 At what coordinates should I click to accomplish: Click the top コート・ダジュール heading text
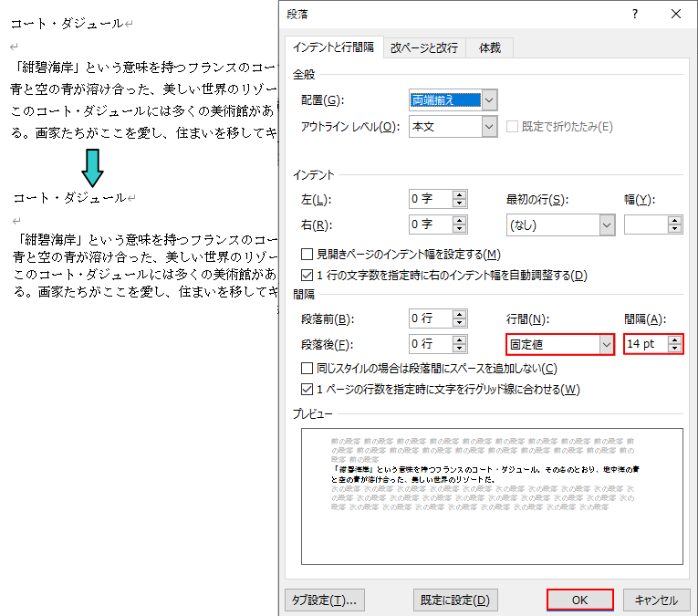(67, 24)
